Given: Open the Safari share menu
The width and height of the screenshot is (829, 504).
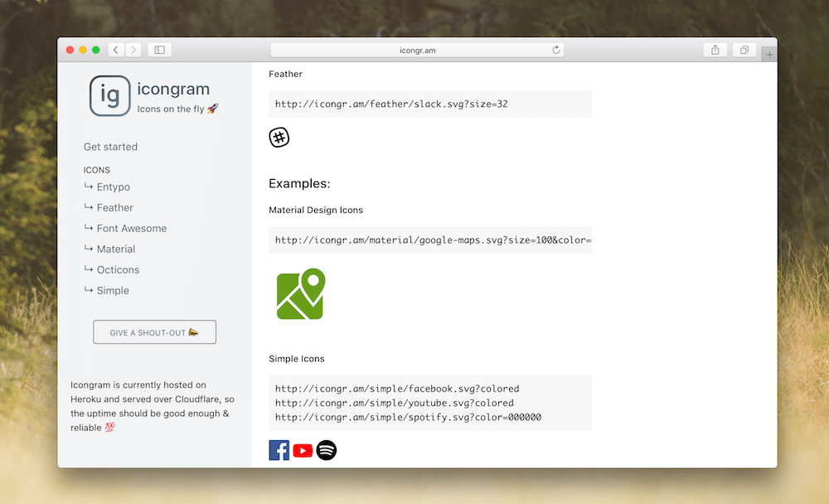Looking at the screenshot, I should pyautogui.click(x=715, y=50).
